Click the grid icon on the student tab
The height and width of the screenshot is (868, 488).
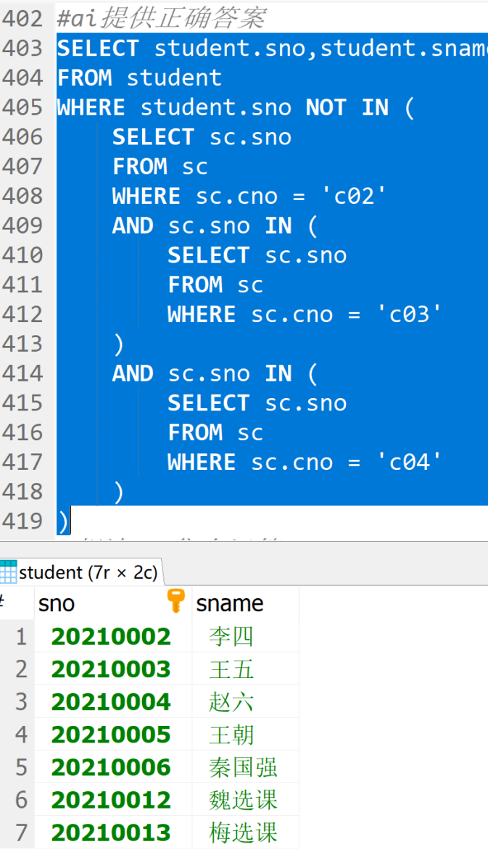pos(8,572)
